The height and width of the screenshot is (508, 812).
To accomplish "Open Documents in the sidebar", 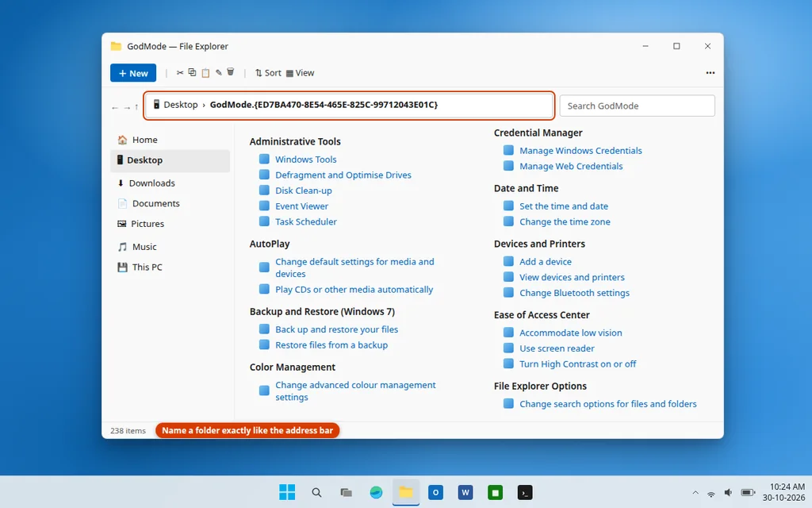I will pos(170,203).
